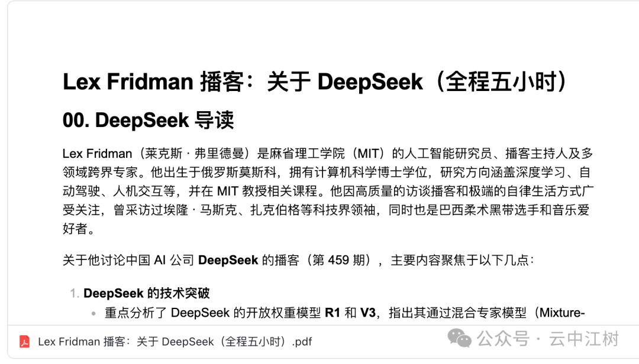Click the bold V3 model name
The width and height of the screenshot is (639, 364).
368,313
